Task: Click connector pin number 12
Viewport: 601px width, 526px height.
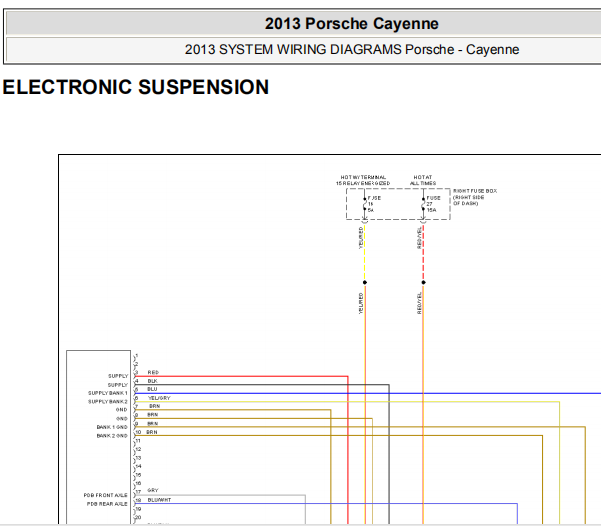Action: 138,449
